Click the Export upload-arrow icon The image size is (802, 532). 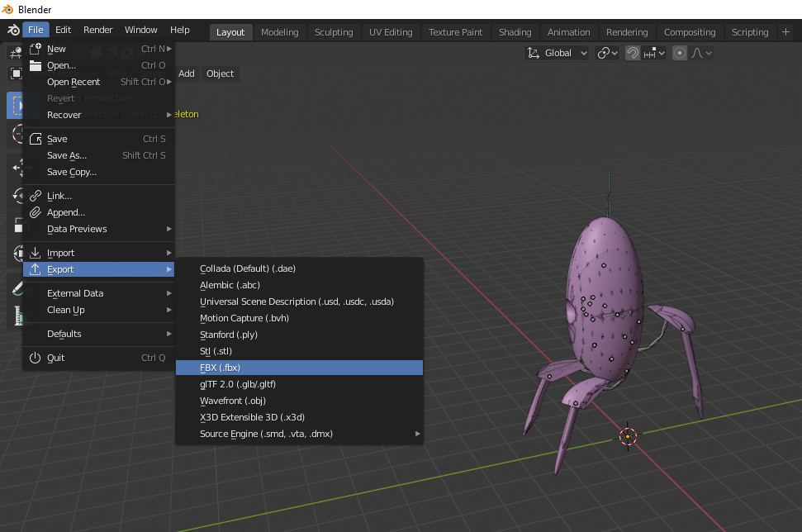(36, 269)
